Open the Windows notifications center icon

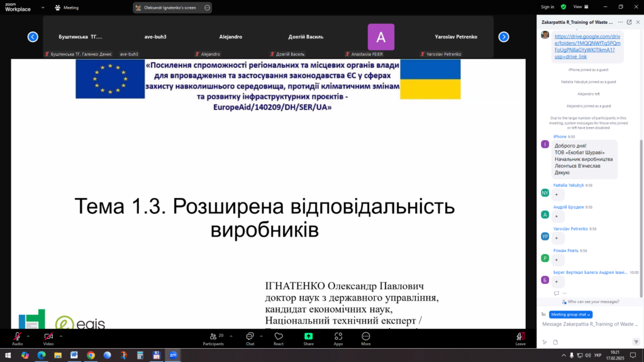(633, 356)
